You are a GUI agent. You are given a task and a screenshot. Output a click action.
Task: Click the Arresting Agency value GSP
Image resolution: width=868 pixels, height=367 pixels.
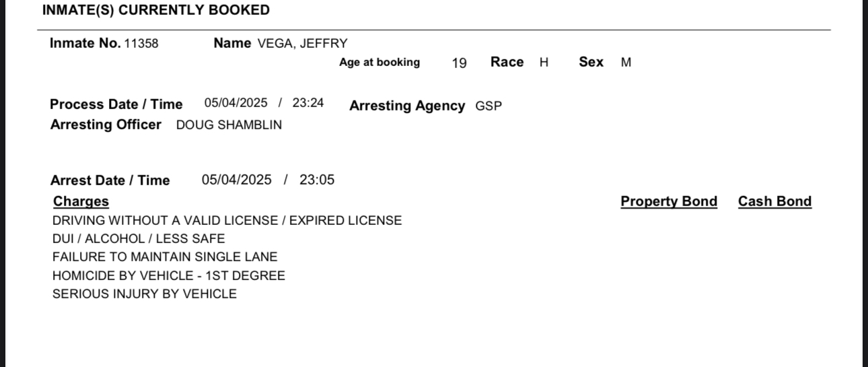point(489,106)
